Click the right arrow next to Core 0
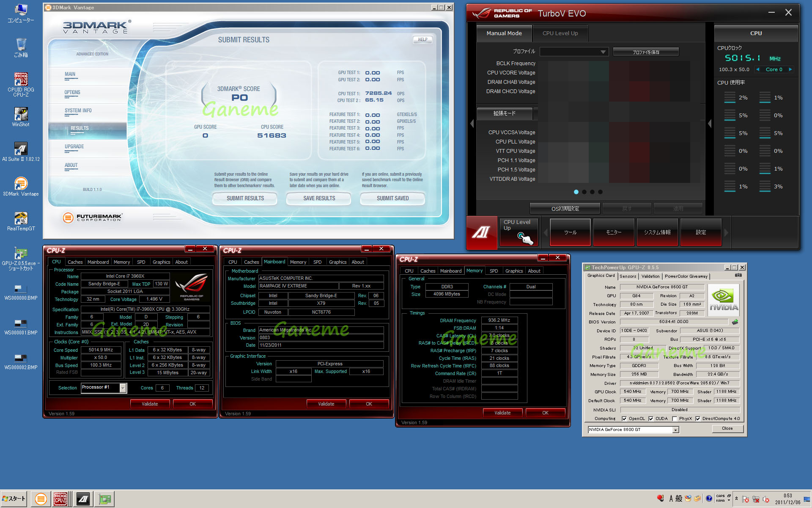This screenshot has height=508, width=812. pos(790,69)
